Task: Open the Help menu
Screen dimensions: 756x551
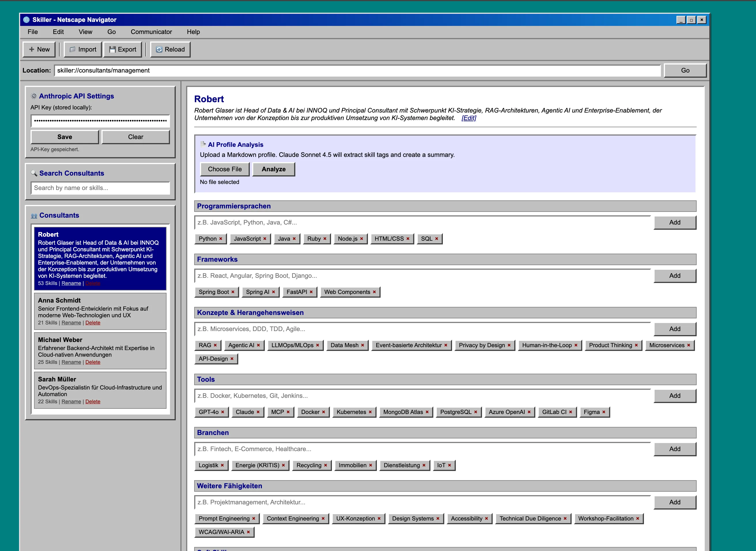Action: 194,32
